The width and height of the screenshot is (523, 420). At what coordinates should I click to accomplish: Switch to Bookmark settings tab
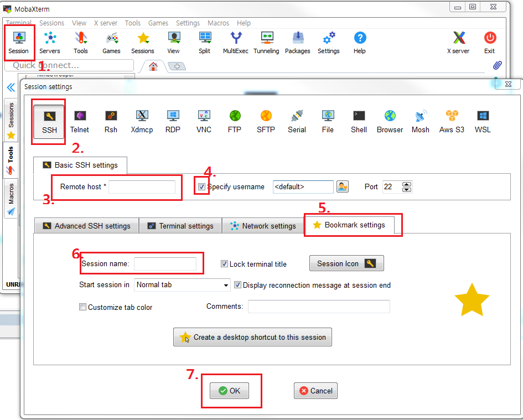click(x=349, y=225)
